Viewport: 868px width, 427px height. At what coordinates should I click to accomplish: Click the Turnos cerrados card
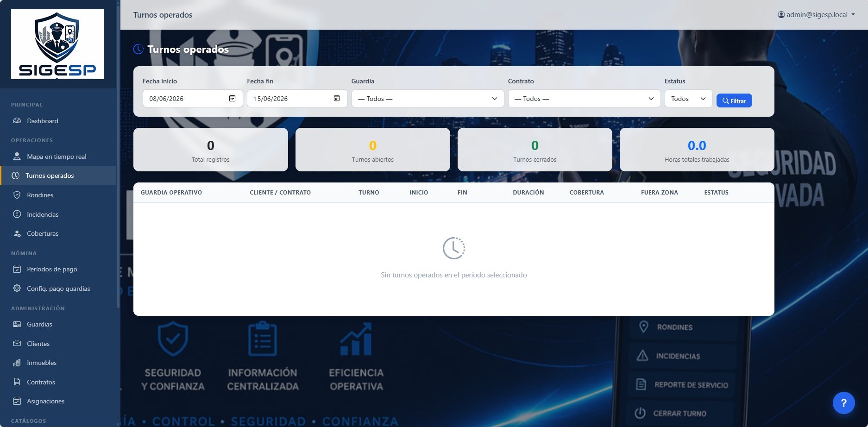(535, 150)
